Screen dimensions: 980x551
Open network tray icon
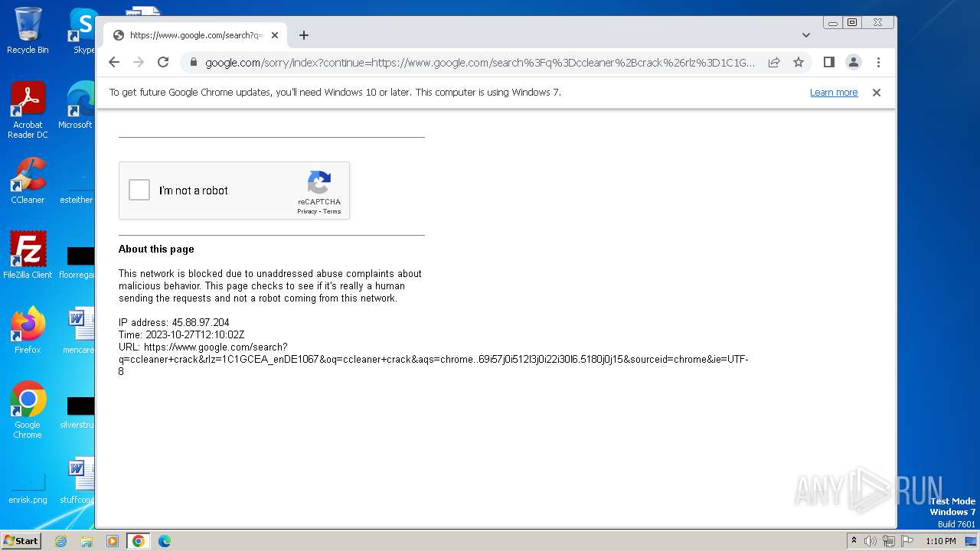[x=889, y=541]
